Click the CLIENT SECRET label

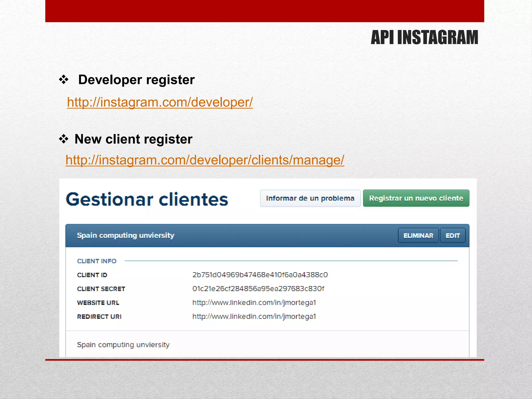101,289
